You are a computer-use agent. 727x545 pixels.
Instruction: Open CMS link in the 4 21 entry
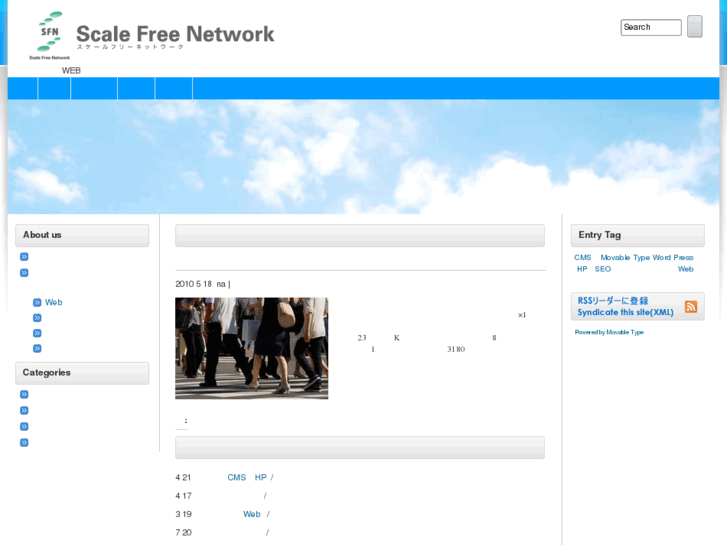pyautogui.click(x=236, y=477)
